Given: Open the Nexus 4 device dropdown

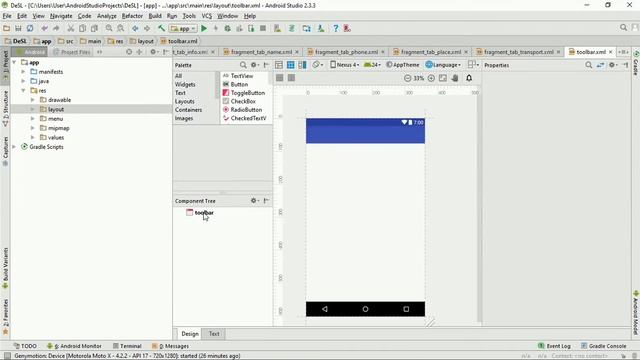Looking at the screenshot, I should point(345,64).
